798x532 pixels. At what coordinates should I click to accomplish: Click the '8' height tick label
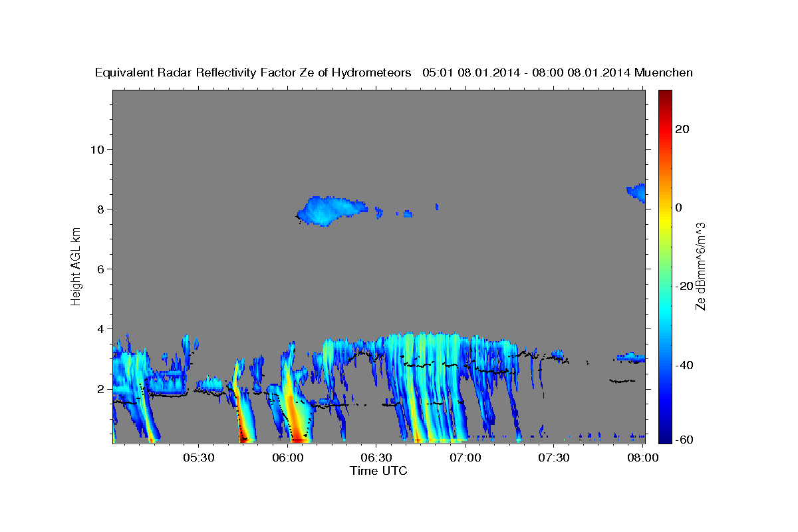click(101, 209)
